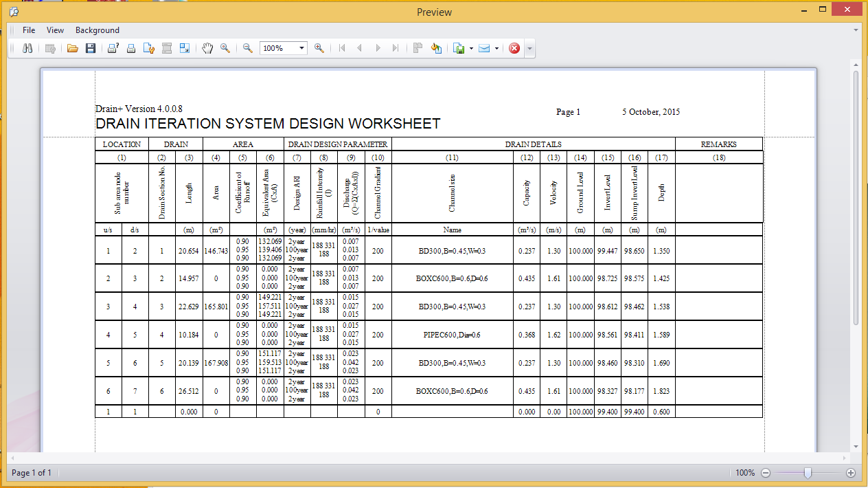
Task: Go to the last page
Action: coord(395,48)
